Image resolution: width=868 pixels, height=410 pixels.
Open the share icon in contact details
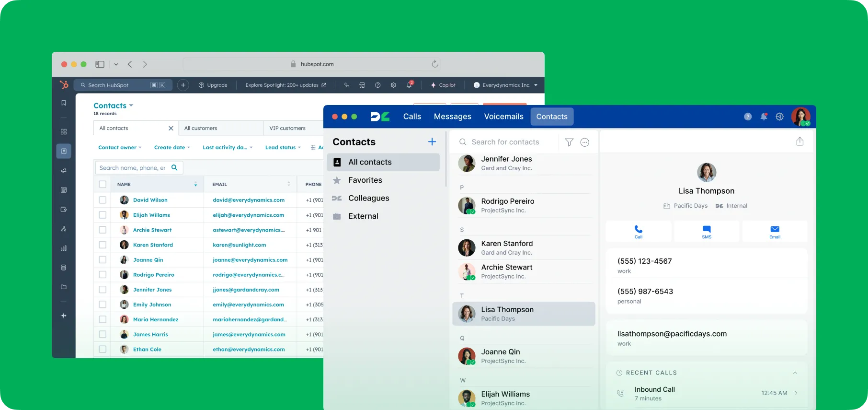coord(799,141)
